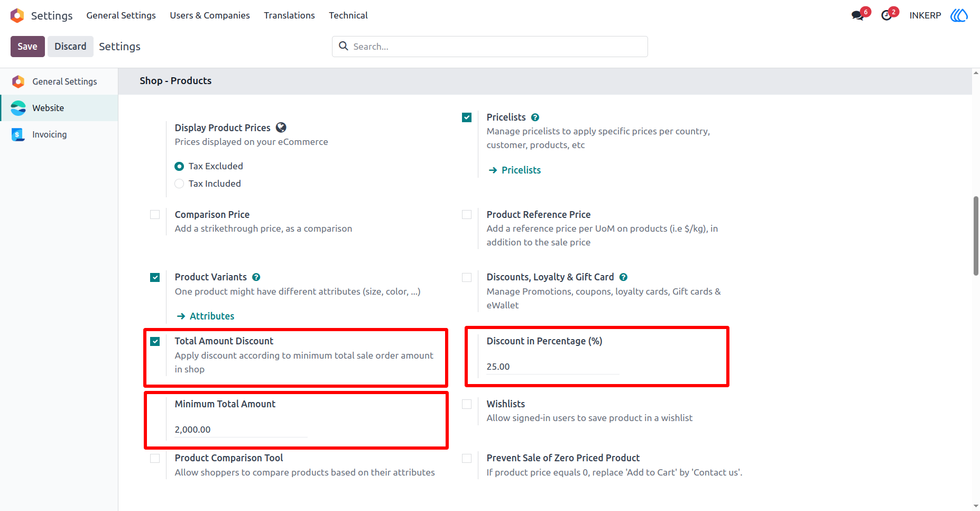The height and width of the screenshot is (511, 980).
Task: Open the Attributes link
Action: coord(212,316)
